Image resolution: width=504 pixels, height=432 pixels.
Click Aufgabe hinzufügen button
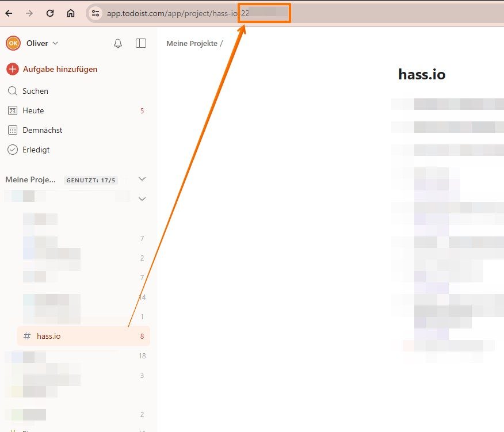pos(52,69)
